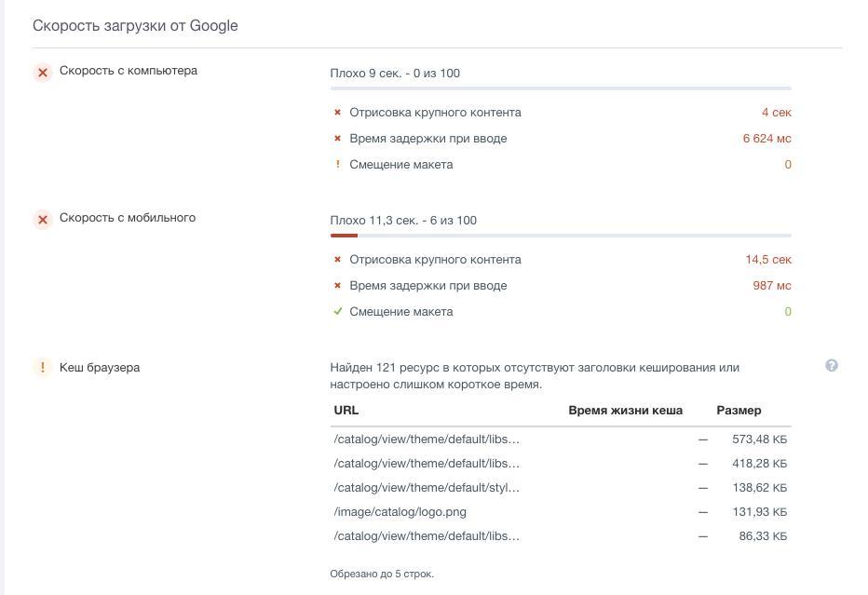This screenshot has width=868, height=595.
Task: Click the Размер column header
Action: coord(739,411)
